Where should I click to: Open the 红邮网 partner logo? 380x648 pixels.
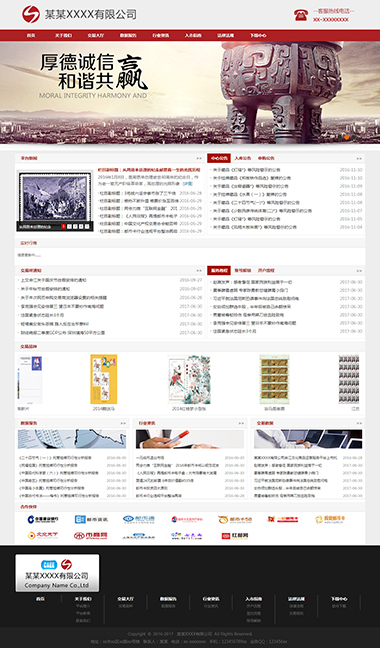(235, 536)
